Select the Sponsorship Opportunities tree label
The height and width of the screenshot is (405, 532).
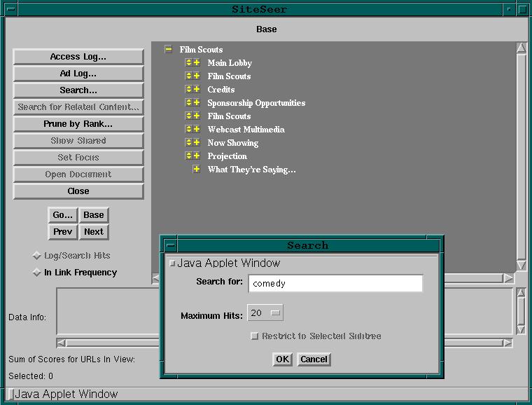click(x=256, y=102)
